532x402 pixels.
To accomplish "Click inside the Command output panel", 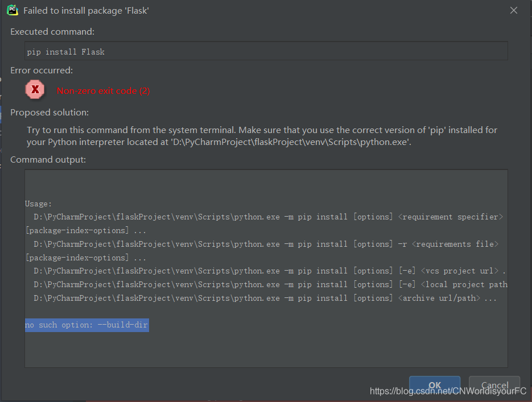I will 265,267.
